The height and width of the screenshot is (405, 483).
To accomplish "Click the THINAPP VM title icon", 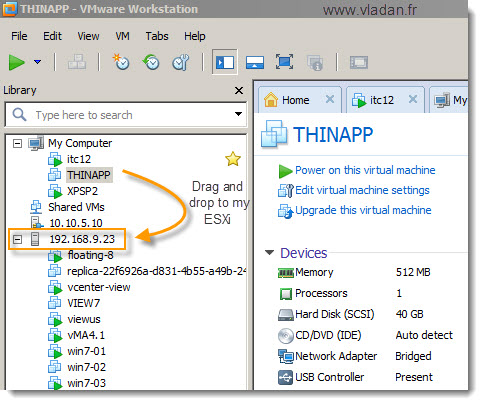I will (274, 134).
